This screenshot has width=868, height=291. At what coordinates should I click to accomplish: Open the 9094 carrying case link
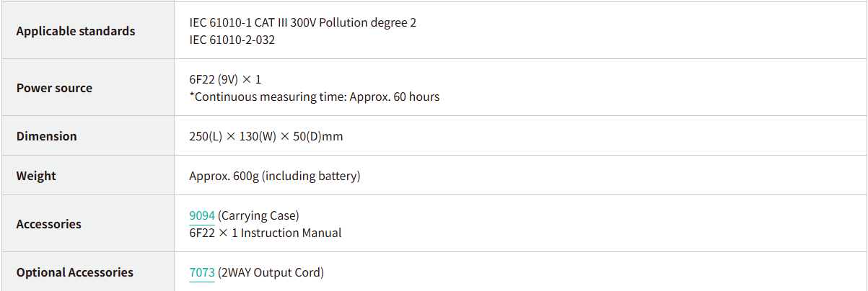pyautogui.click(x=202, y=215)
